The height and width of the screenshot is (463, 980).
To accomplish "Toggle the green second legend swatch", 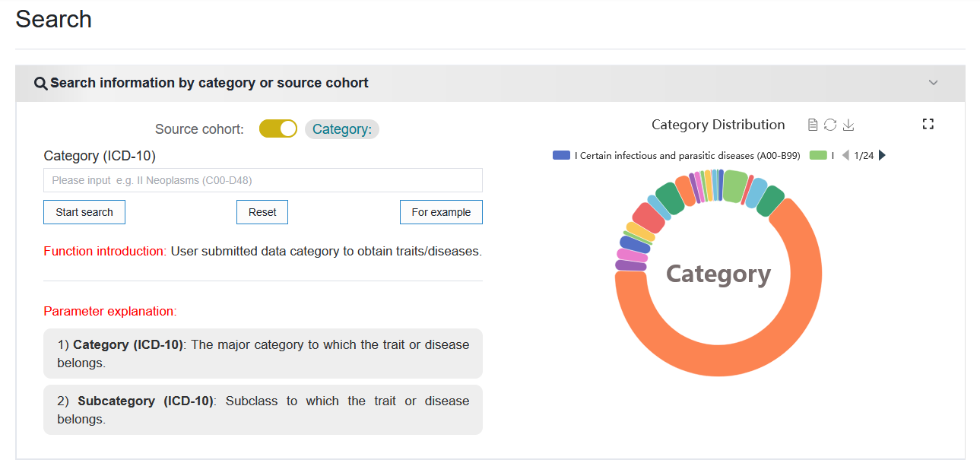I will point(818,155).
